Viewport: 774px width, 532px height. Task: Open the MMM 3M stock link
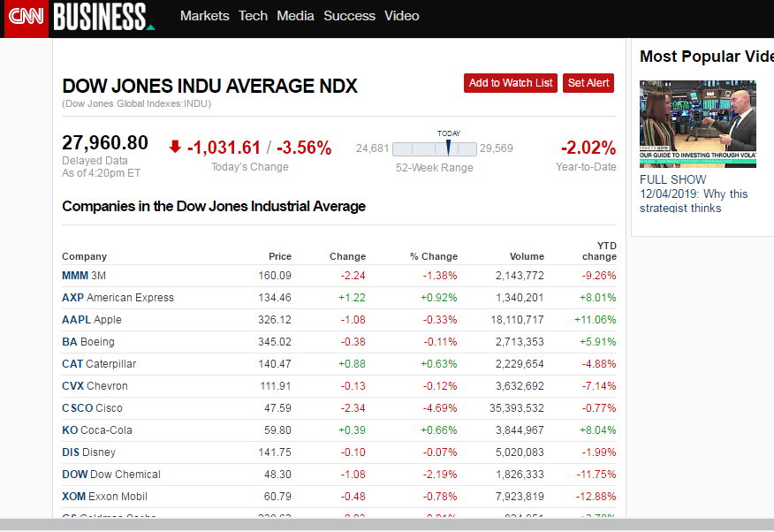click(x=84, y=276)
